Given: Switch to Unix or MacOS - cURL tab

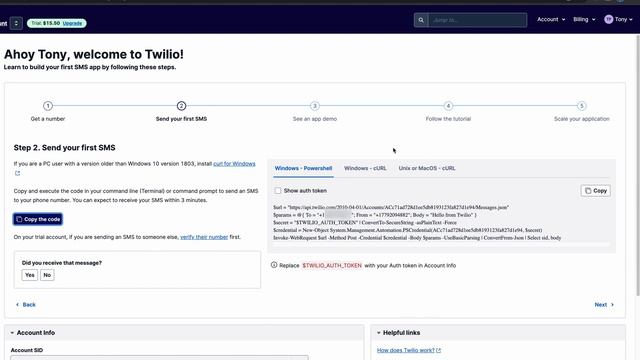Looking at the screenshot, I should (x=427, y=168).
